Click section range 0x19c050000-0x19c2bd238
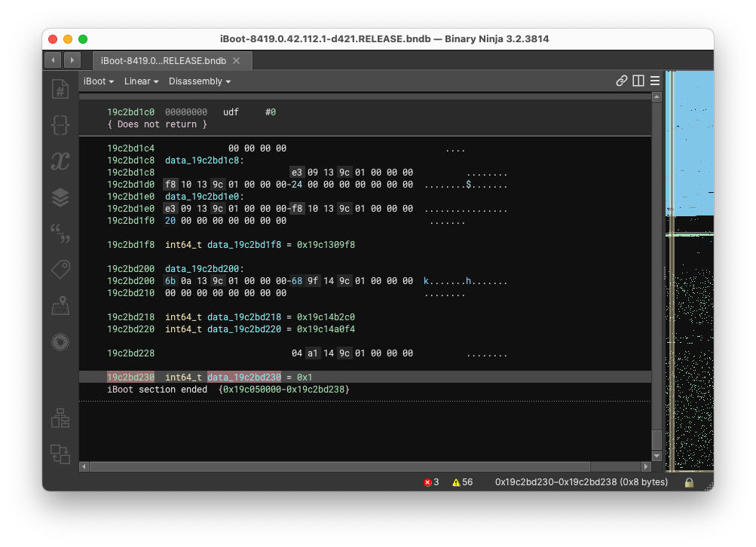This screenshot has height=547, width=756. pyautogui.click(x=283, y=390)
